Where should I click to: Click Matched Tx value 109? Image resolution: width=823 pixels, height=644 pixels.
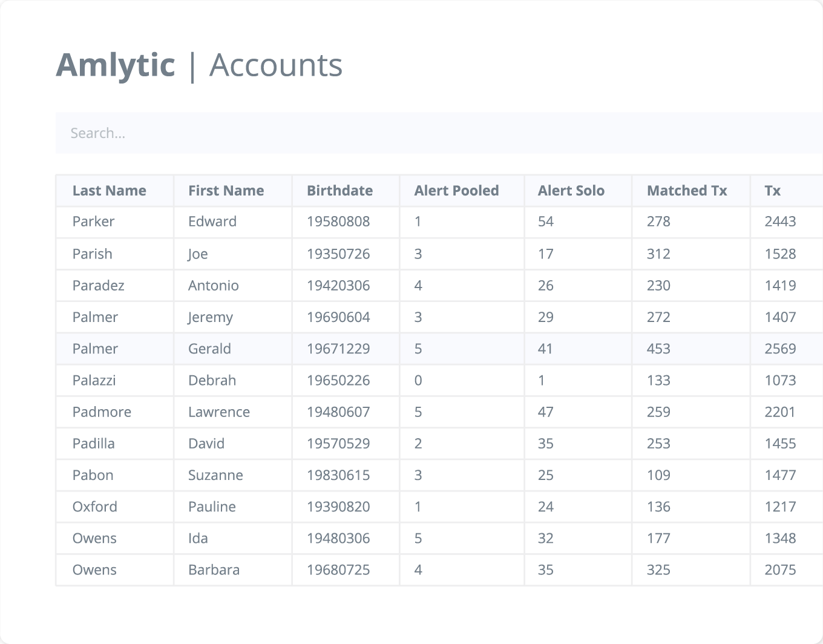click(658, 475)
